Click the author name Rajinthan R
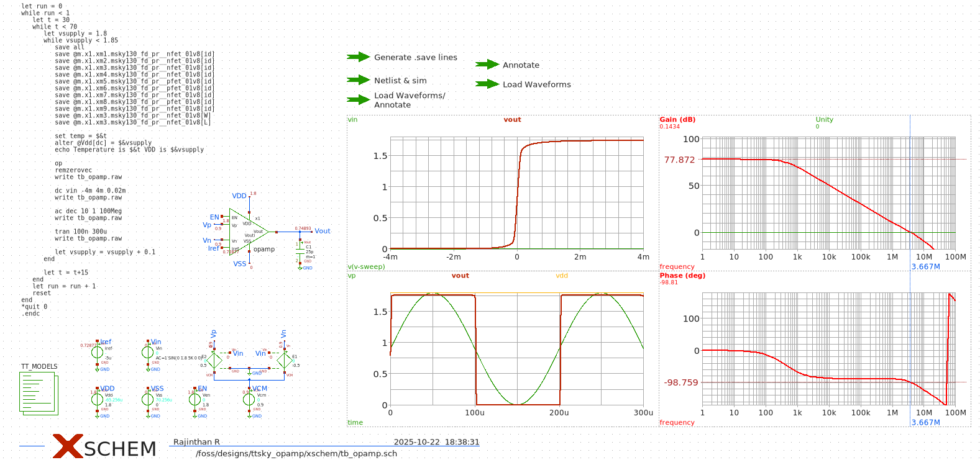Screen dimensions: 980x465 pyautogui.click(x=196, y=442)
